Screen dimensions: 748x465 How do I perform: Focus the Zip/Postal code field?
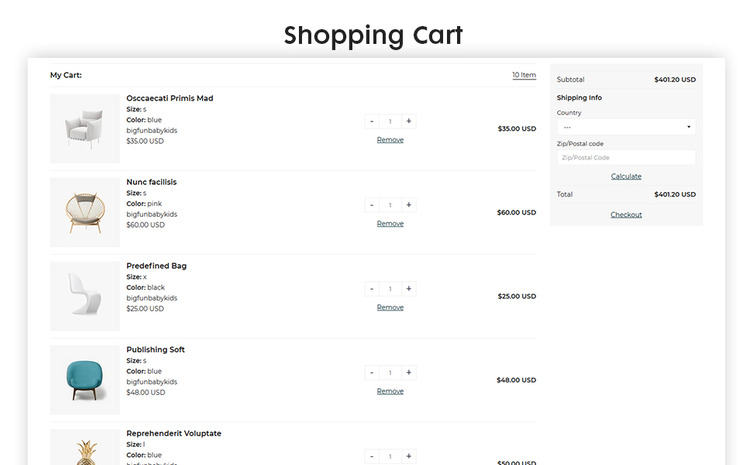(x=626, y=157)
